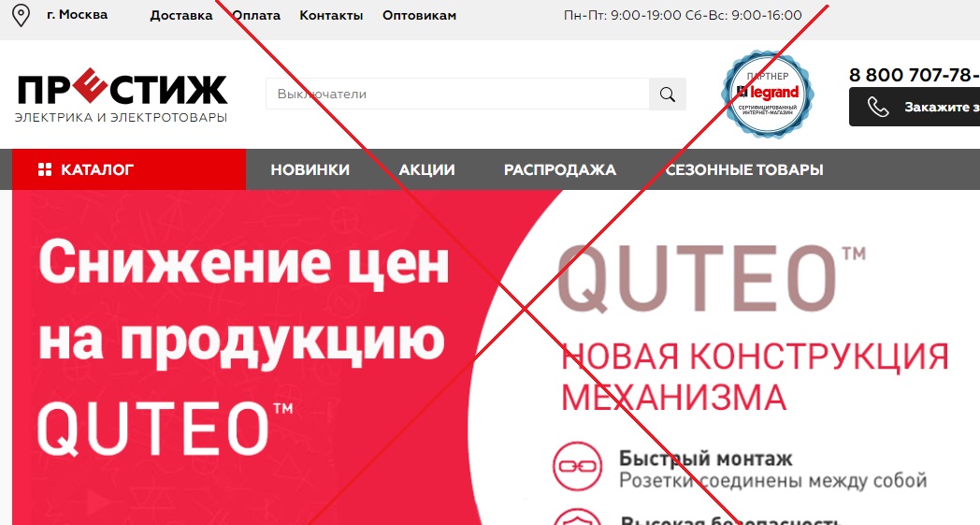This screenshot has height=525, width=980.
Task: Open the Оплата page
Action: 256,16
